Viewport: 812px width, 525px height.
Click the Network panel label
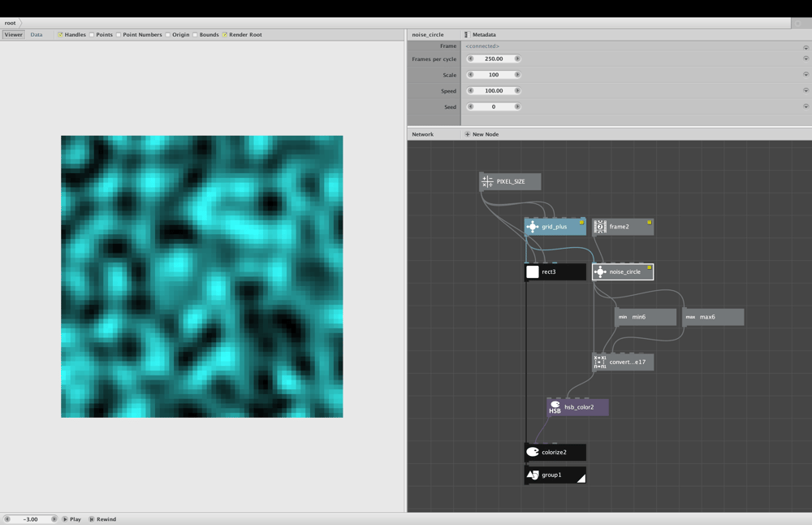click(x=422, y=134)
